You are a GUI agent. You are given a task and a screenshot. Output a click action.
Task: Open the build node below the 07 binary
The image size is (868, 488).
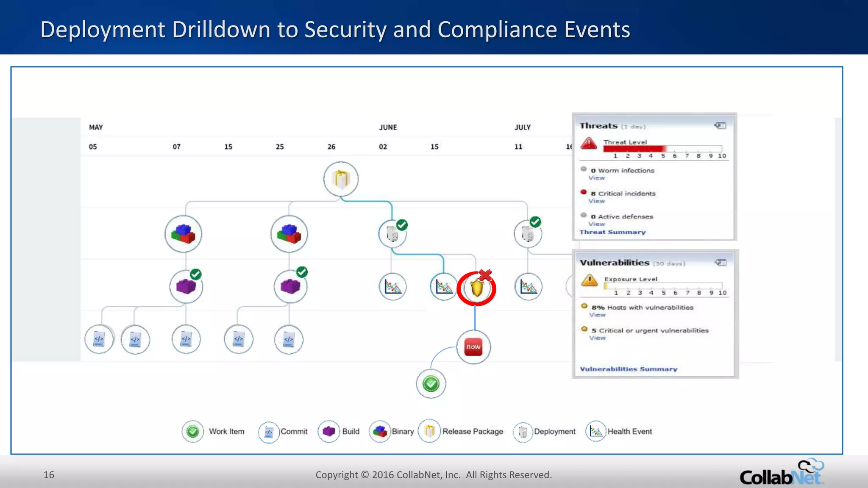[186, 287]
